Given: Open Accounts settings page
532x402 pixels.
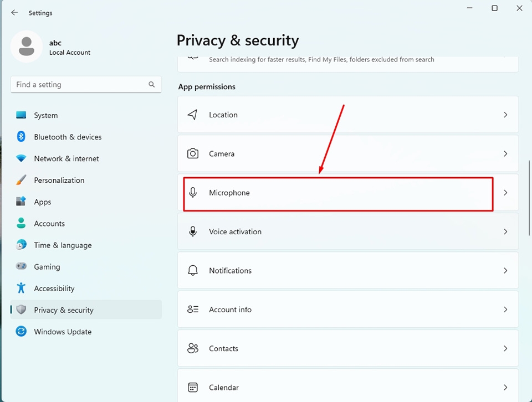Looking at the screenshot, I should [x=86, y=223].
